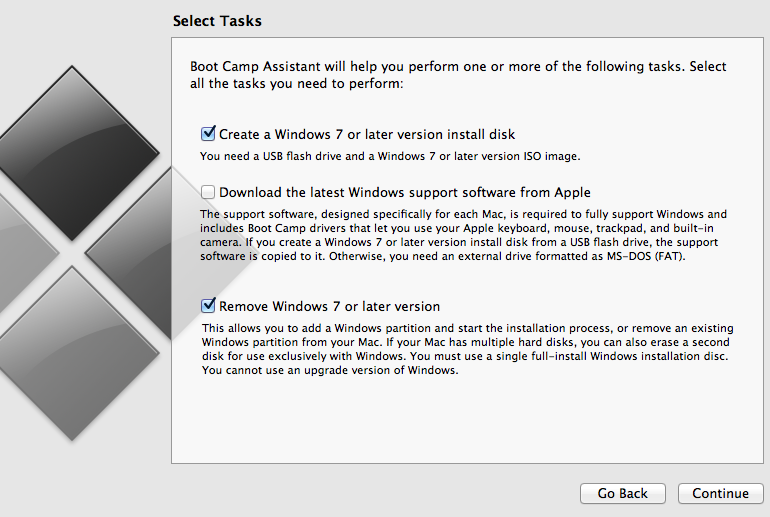The height and width of the screenshot is (517, 770).
Task: Enable the Download latest Windows support software checkbox
Action: point(208,192)
